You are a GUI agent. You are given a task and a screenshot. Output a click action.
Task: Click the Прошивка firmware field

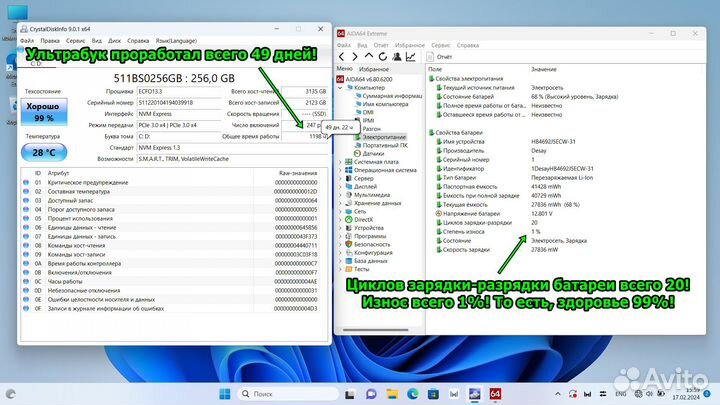180,91
